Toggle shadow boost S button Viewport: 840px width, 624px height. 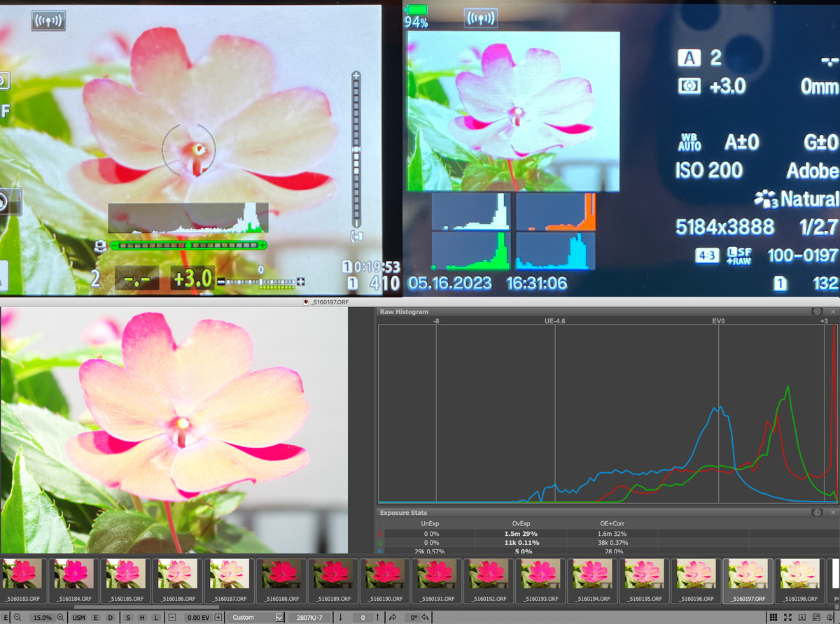128,618
